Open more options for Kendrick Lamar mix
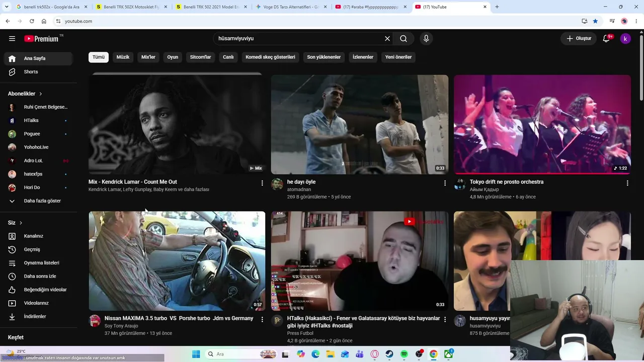 [262, 183]
